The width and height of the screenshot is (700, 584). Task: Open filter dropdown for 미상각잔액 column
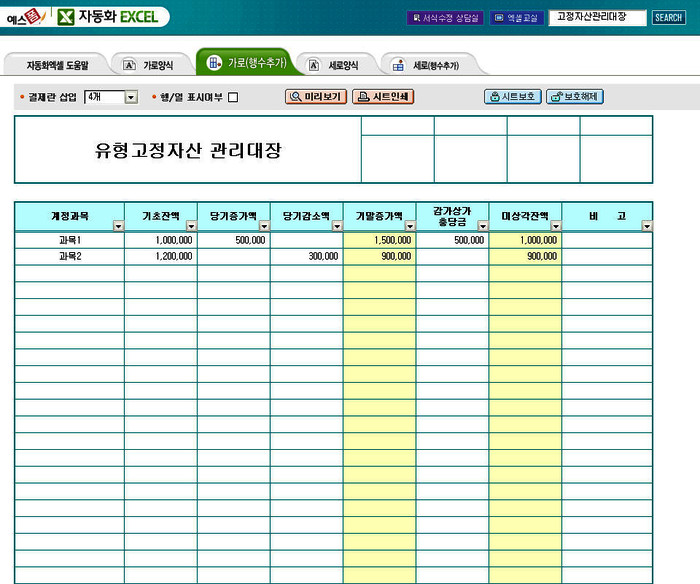pos(556,226)
